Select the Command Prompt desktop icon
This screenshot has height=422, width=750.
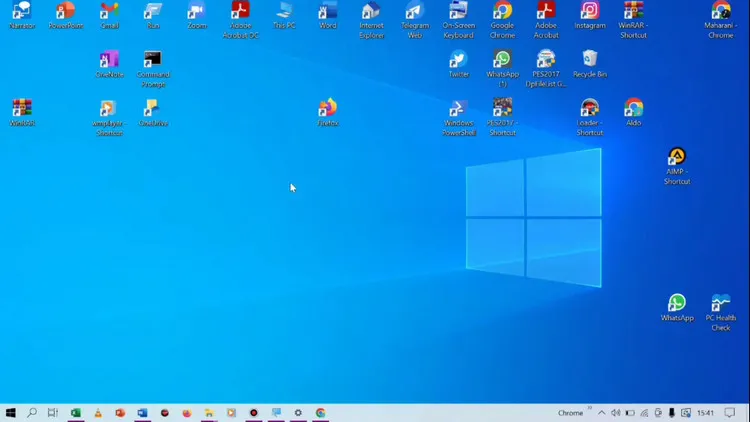point(153,69)
